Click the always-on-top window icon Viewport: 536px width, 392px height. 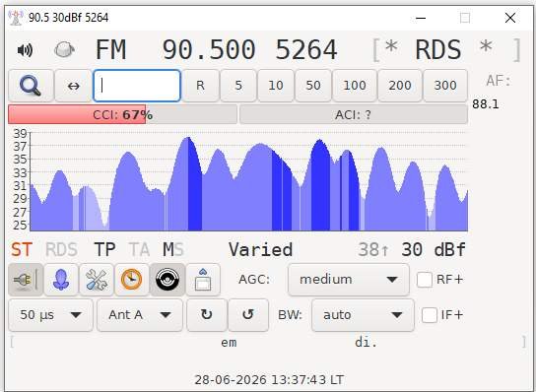coord(203,280)
